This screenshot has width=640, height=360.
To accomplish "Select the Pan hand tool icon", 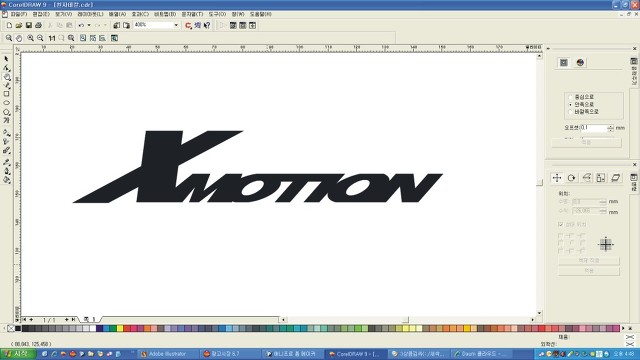I will tap(19, 38).
